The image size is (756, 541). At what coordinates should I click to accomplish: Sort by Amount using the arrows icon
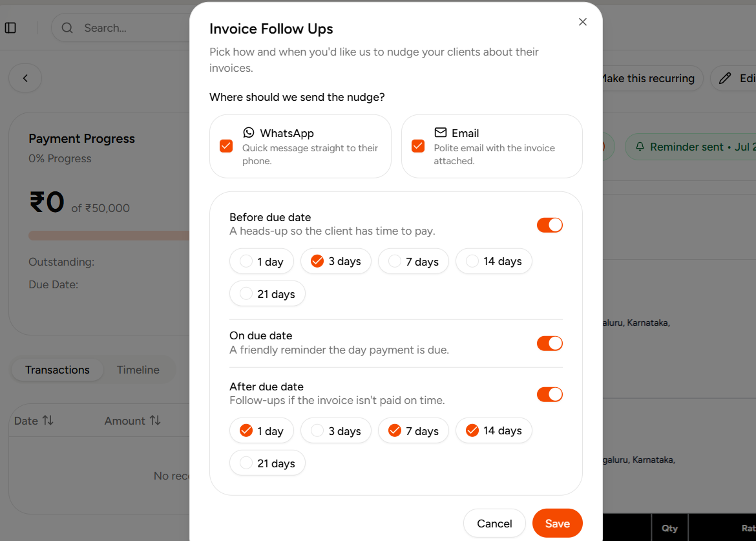click(x=155, y=421)
